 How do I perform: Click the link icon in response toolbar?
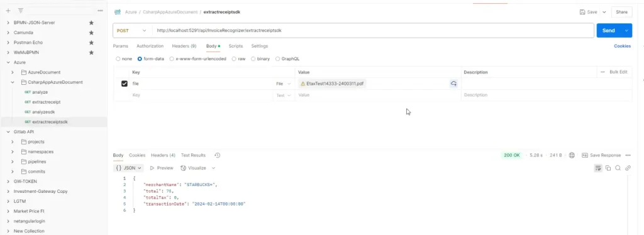point(628,168)
